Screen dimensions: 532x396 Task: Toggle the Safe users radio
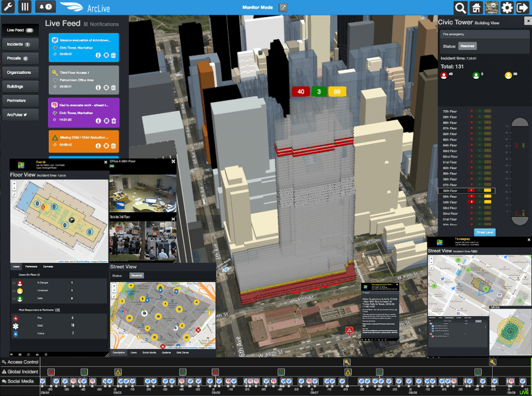pyautogui.click(x=14, y=299)
